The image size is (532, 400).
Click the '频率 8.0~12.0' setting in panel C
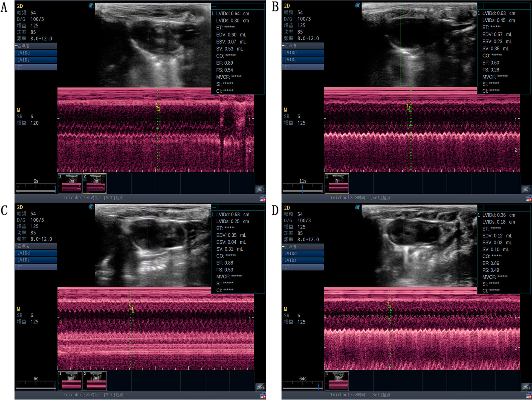tap(34, 239)
